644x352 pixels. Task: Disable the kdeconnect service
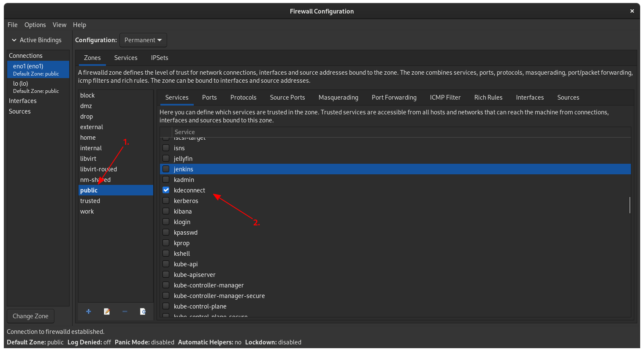pos(166,190)
